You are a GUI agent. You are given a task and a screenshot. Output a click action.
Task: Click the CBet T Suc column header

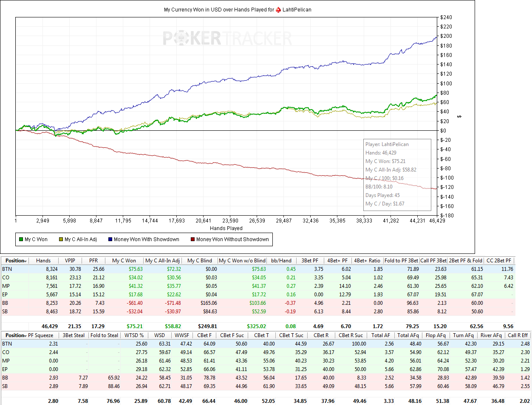pyautogui.click(x=291, y=335)
